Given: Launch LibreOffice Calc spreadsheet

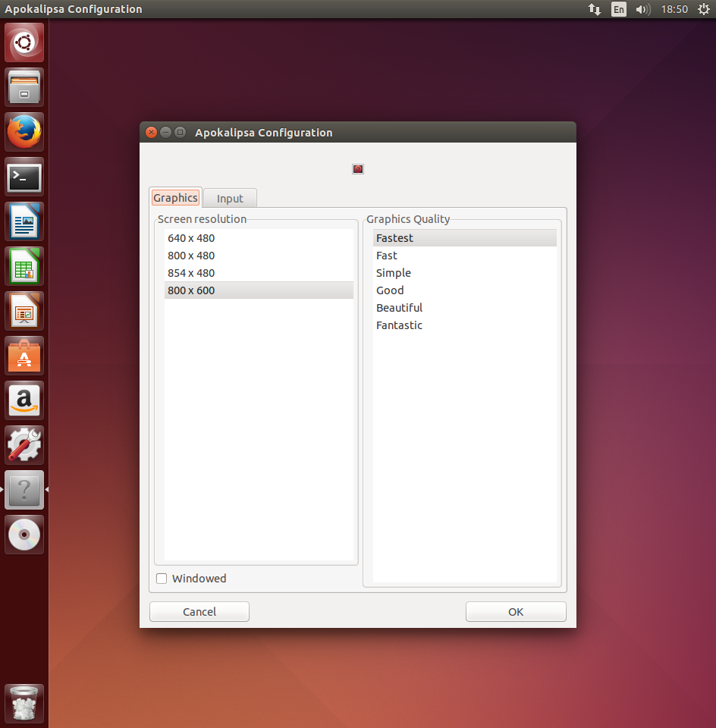Looking at the screenshot, I should [24, 266].
